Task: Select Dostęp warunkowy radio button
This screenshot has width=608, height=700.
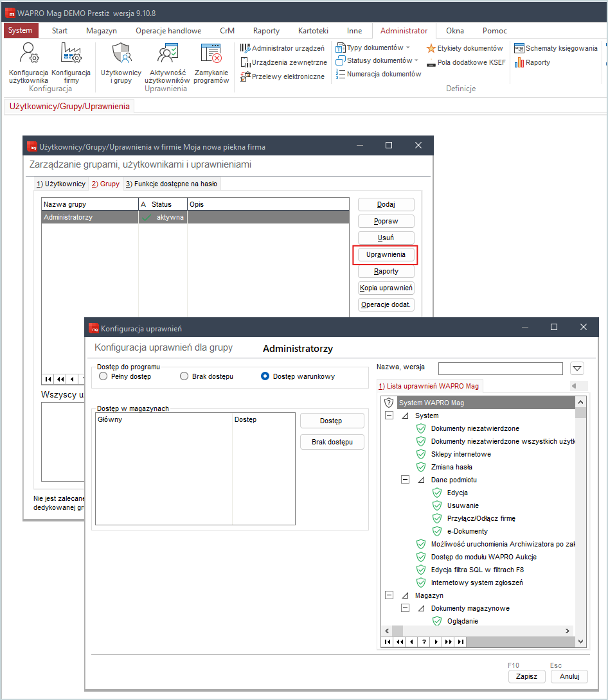Action: (x=265, y=376)
